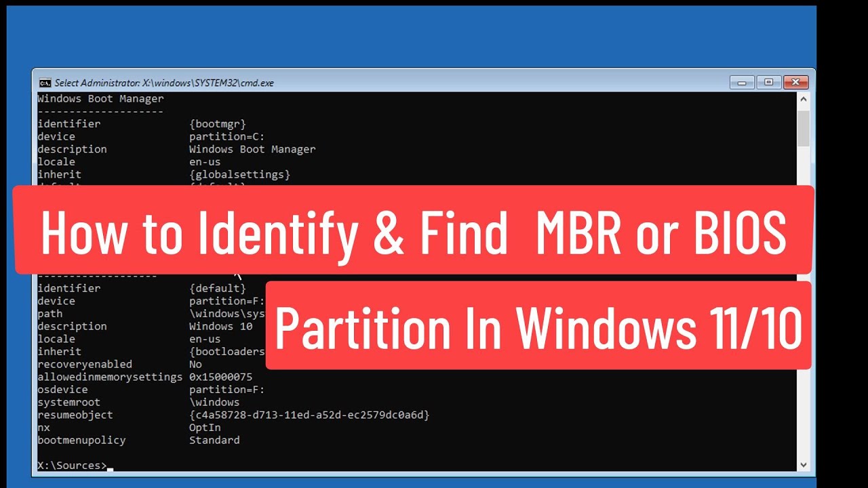Click the first 'en-us' locale value under Boot Manager
The height and width of the screenshot is (488, 868).
click(205, 162)
